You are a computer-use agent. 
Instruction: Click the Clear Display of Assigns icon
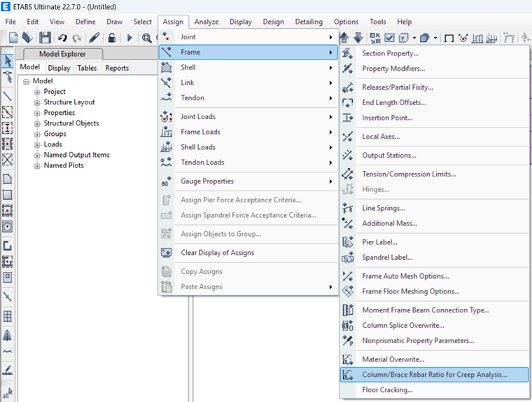click(167, 253)
